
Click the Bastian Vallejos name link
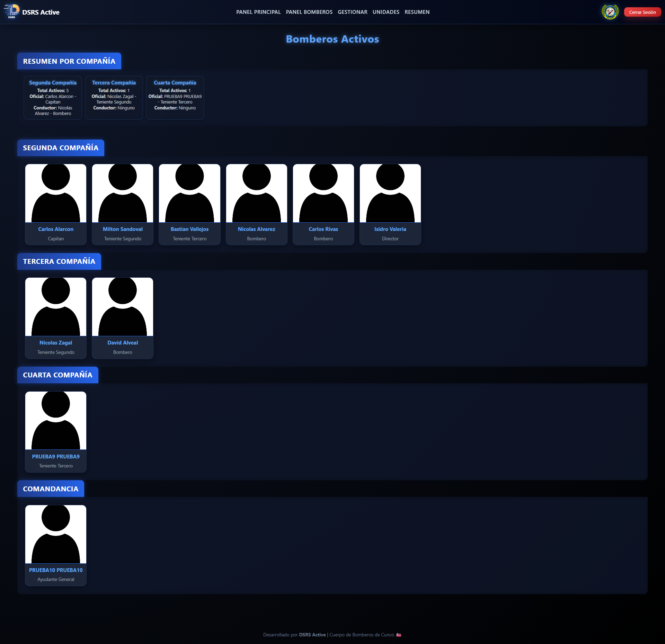pyautogui.click(x=189, y=229)
